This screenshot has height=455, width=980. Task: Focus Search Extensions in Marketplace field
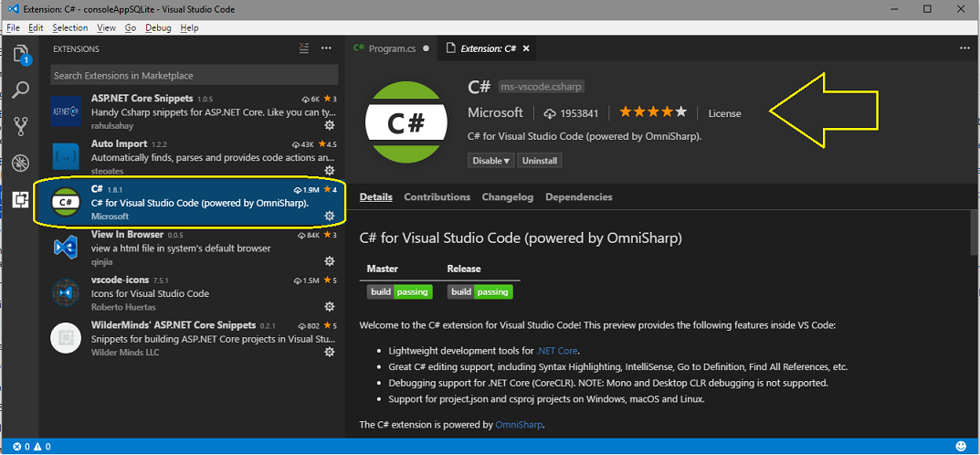tap(195, 75)
